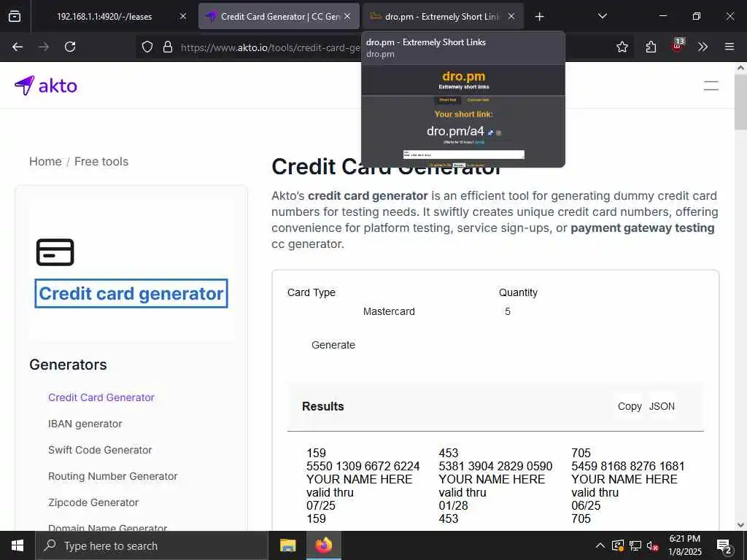Click the Firefox View icon
Image resolution: width=747 pixels, height=560 pixels.
pos(15,16)
